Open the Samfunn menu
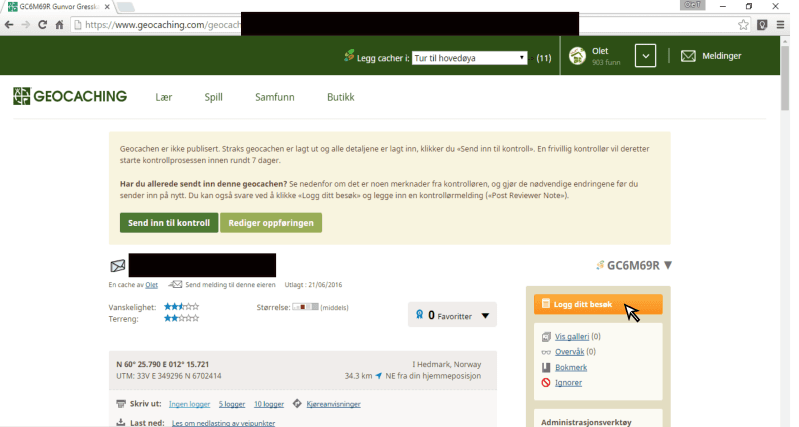Screen dimensions: 799x427 tap(275, 97)
